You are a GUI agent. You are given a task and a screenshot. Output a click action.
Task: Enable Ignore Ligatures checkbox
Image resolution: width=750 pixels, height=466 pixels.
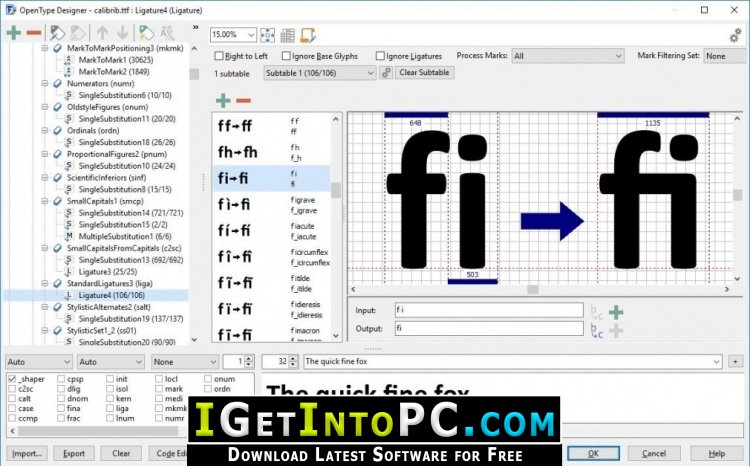coord(380,56)
